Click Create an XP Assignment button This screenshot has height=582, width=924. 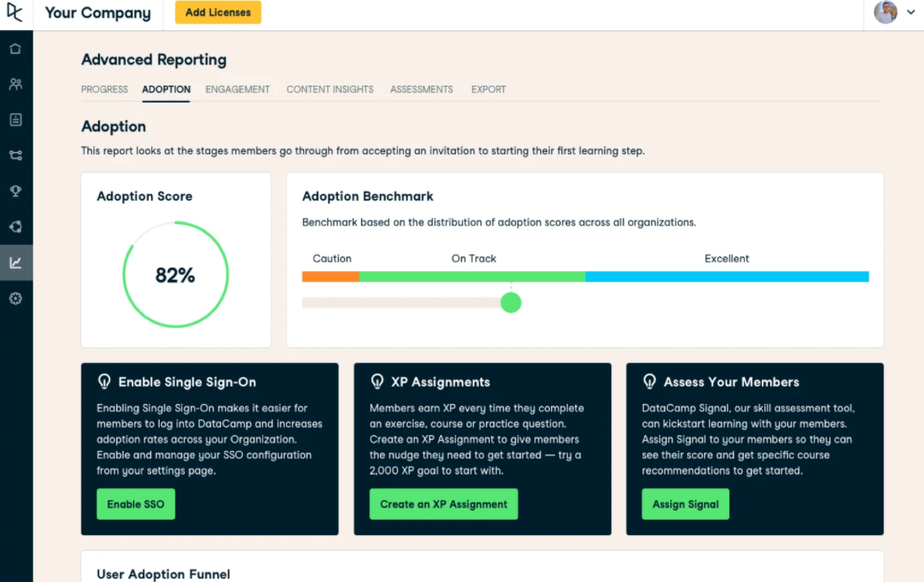pyautogui.click(x=444, y=504)
